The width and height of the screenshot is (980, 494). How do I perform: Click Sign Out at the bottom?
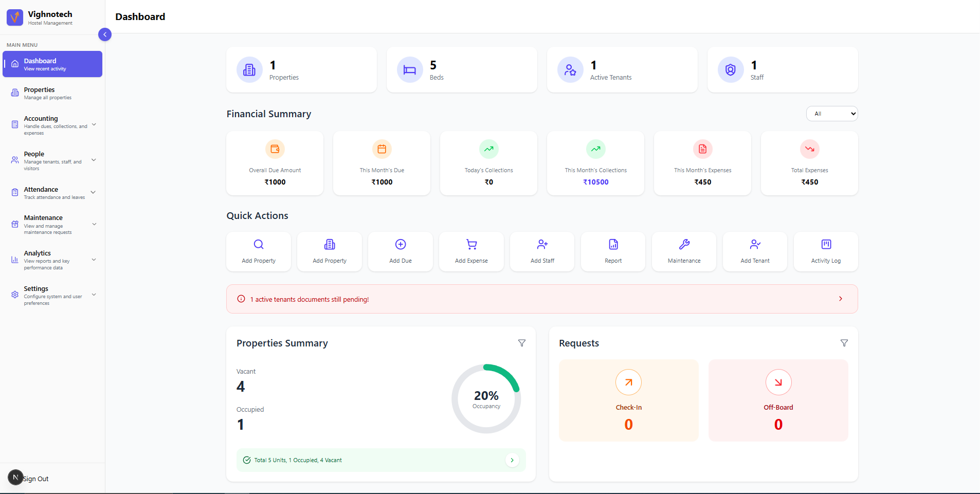[35, 479]
